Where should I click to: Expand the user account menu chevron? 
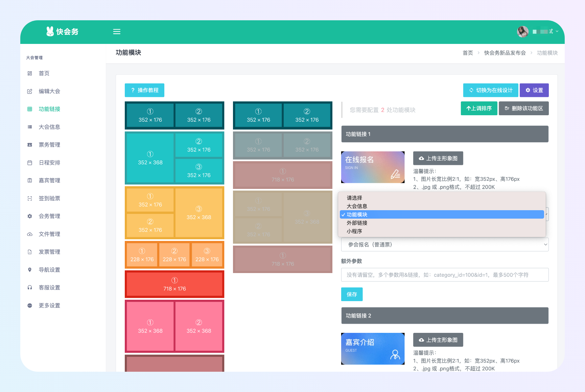point(557,31)
